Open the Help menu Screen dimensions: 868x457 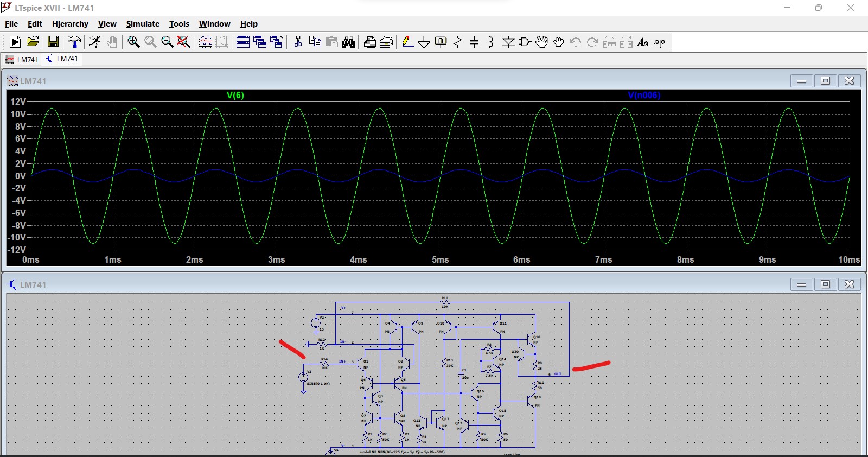(x=249, y=24)
